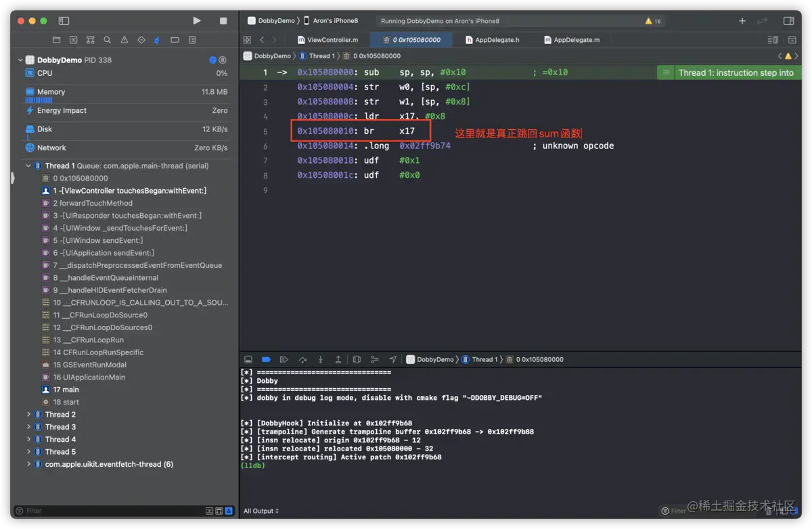Expand Thread 3
The image size is (812, 529).
[28, 427]
